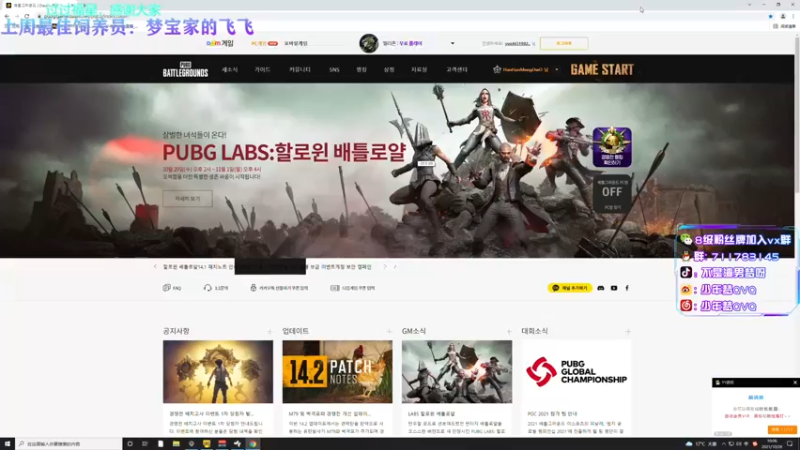Expand GM소식 section with plus icon
This screenshot has width=800, height=450.
tap(509, 332)
